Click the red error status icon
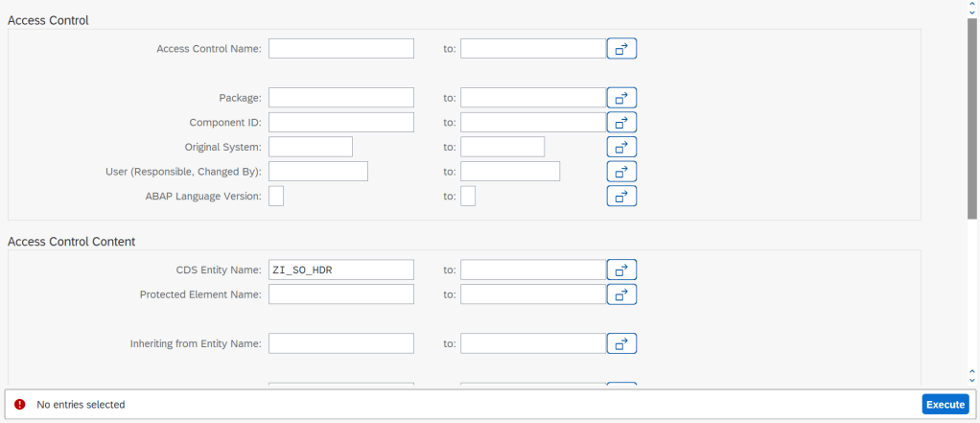Screen dimensions: 980x423 [19, 405]
